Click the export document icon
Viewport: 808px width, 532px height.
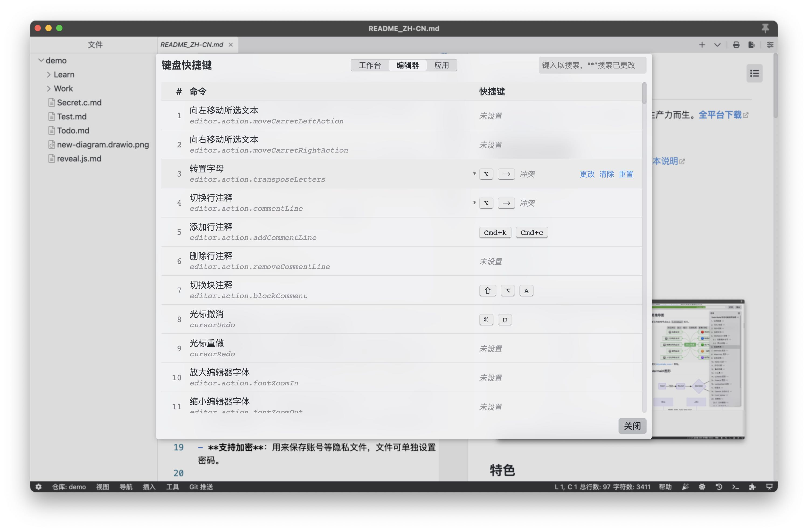[x=751, y=45]
